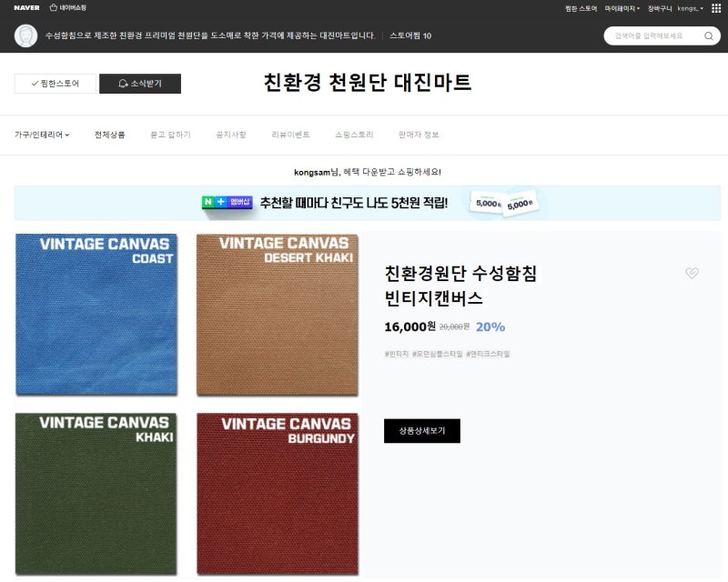Open Vintage Canvas Desert Khaki thumbnail
Screen dimensions: 728x582
point(278,315)
